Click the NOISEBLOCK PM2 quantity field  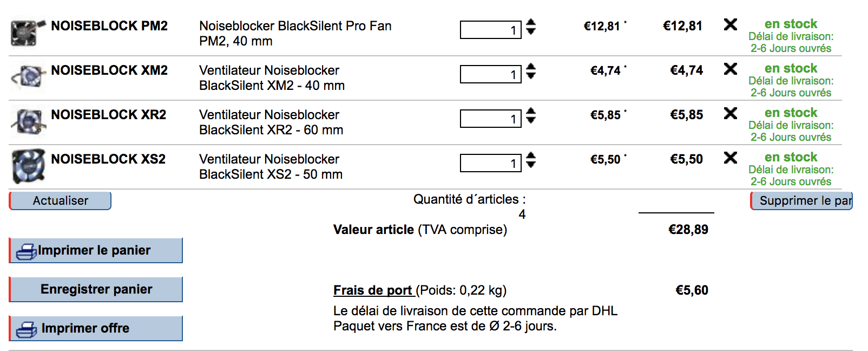490,30
